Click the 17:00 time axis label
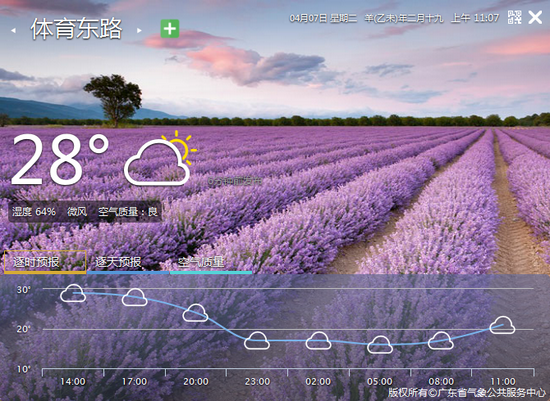 click(x=134, y=381)
